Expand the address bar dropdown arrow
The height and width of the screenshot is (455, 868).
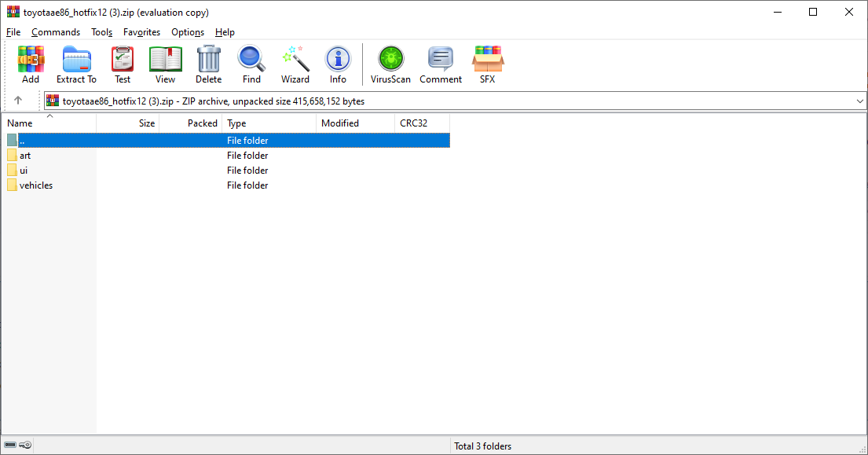click(859, 101)
